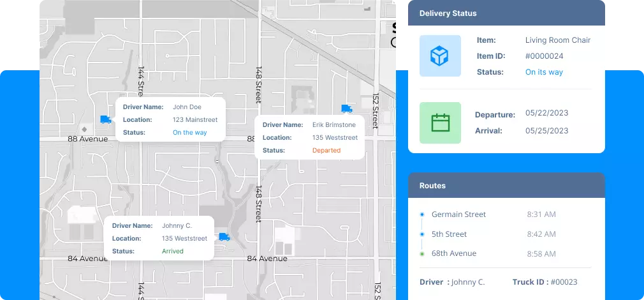Select the green 68th Avenue route dot
The height and width of the screenshot is (300, 644).
pyautogui.click(x=422, y=253)
